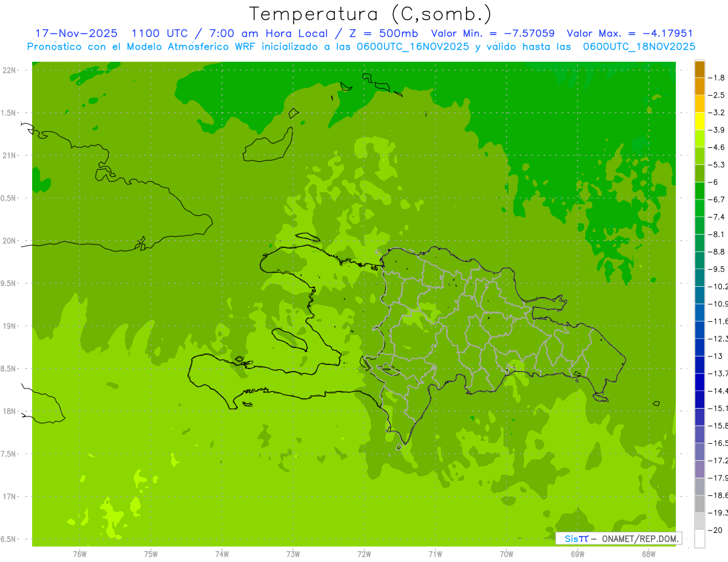Click the '69W' longitude label
Screen dimensions: 728x562
578,554
